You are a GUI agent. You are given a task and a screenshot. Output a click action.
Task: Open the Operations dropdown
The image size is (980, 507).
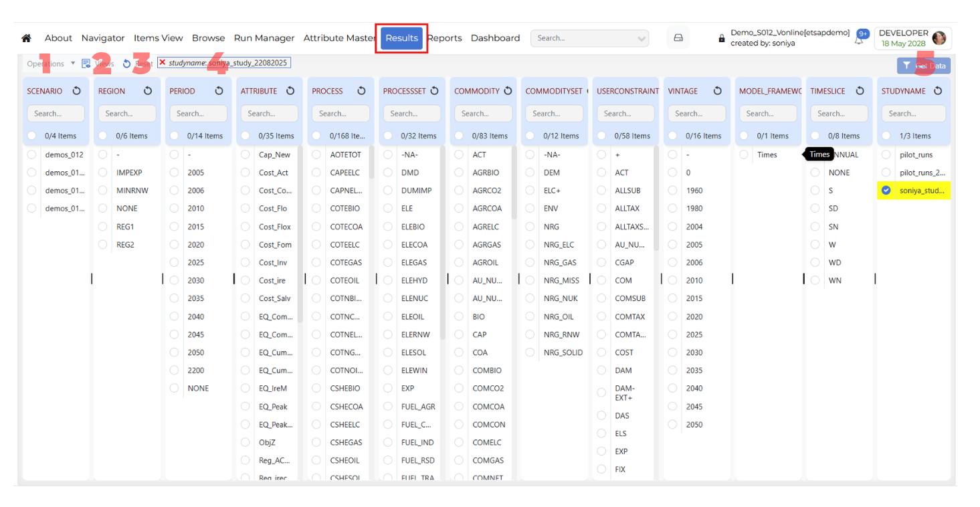click(x=51, y=64)
